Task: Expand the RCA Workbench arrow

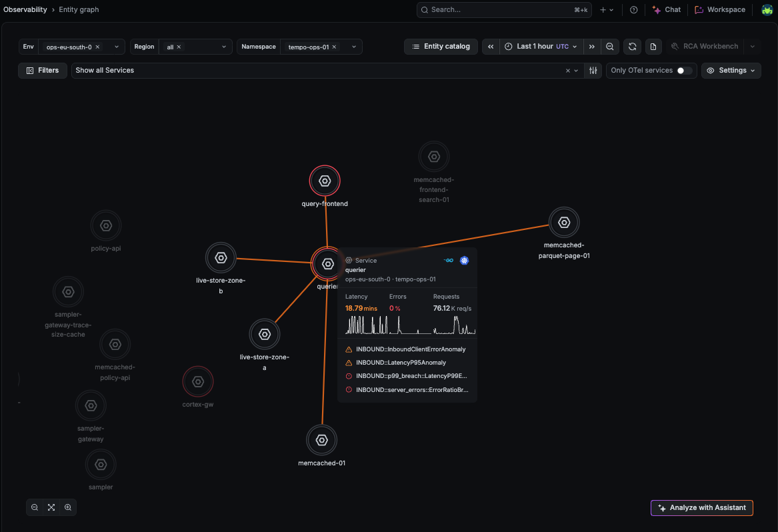Action: (752, 47)
